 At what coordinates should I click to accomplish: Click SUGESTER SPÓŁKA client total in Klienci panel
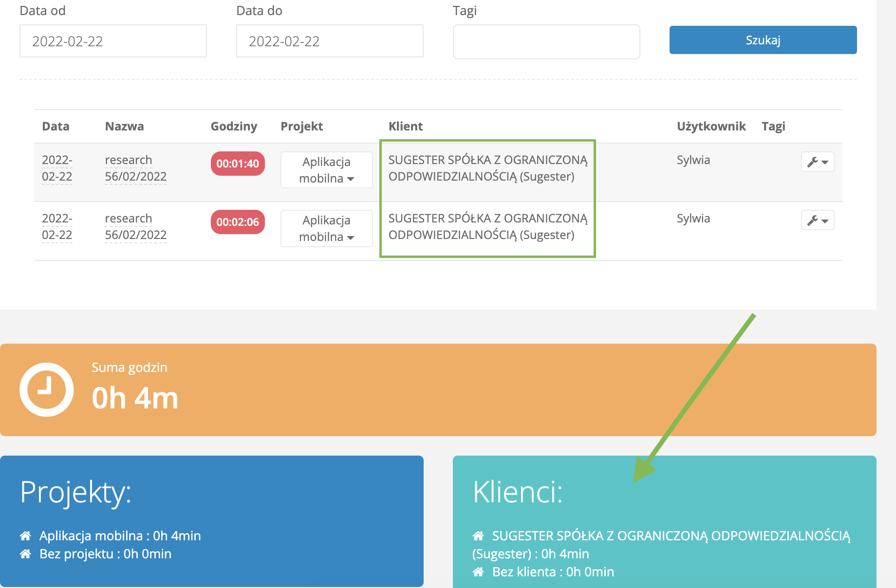point(661,545)
